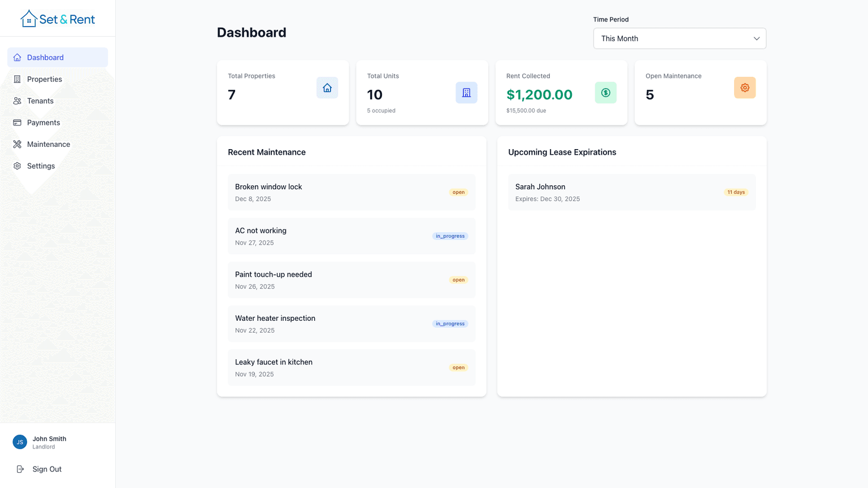The image size is (868, 488).
Task: Click the Tenants people icon
Action: pos(17,101)
